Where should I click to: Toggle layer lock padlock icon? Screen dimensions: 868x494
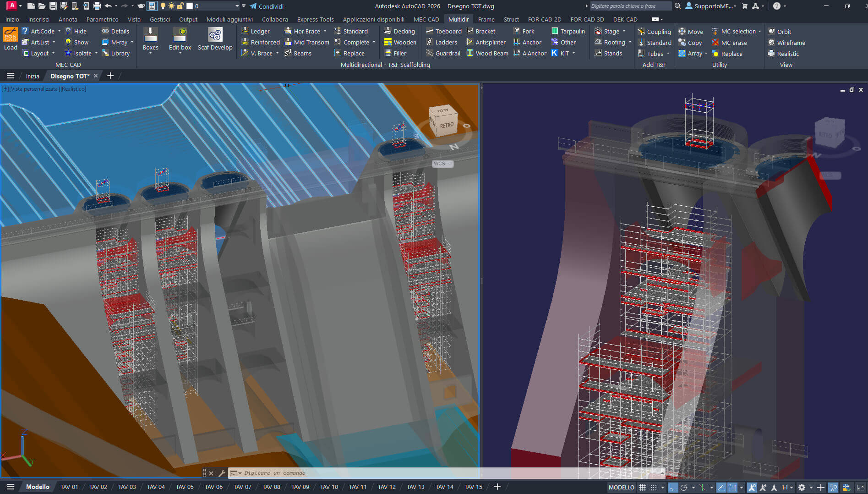pyautogui.click(x=180, y=6)
